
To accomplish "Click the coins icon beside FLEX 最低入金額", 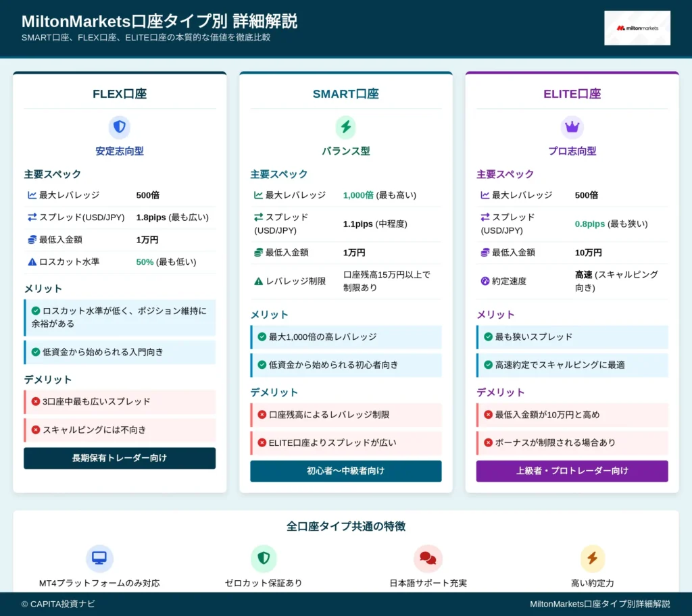I will click(x=32, y=240).
